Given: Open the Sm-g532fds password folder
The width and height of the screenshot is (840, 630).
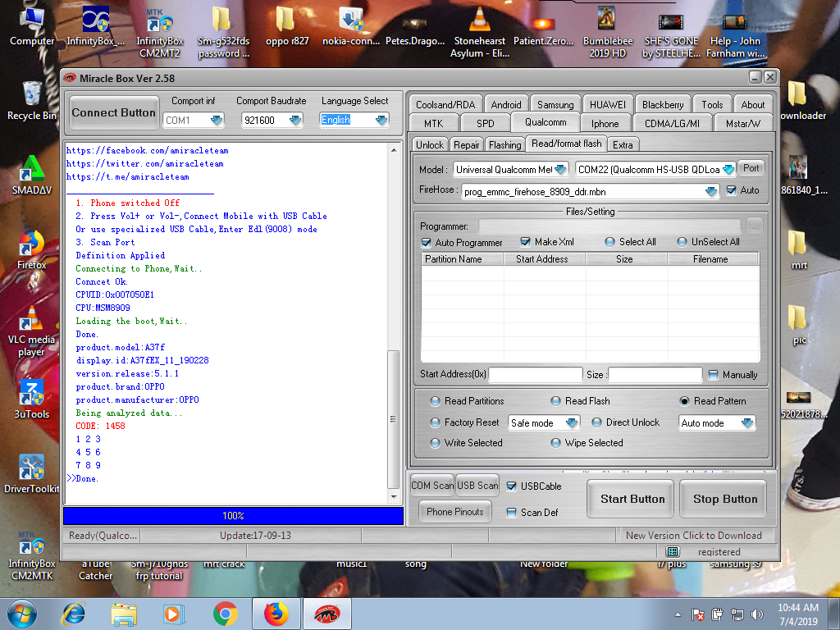Looking at the screenshot, I should coord(223,32).
